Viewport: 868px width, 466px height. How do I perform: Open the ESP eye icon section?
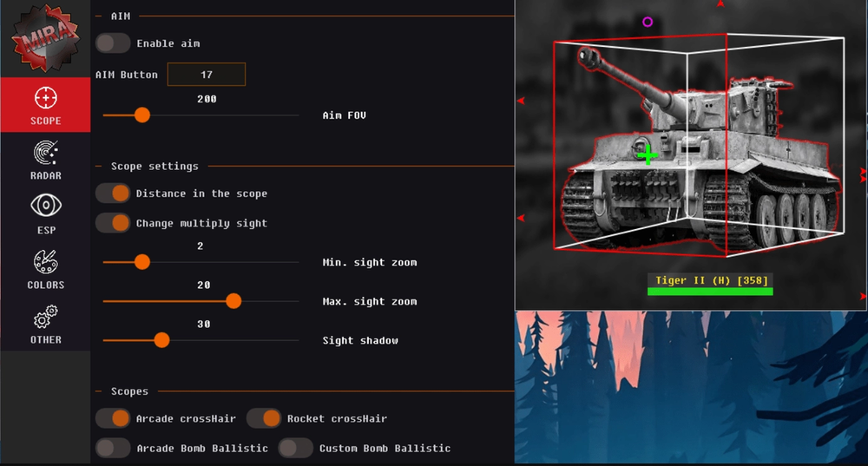tap(45, 206)
